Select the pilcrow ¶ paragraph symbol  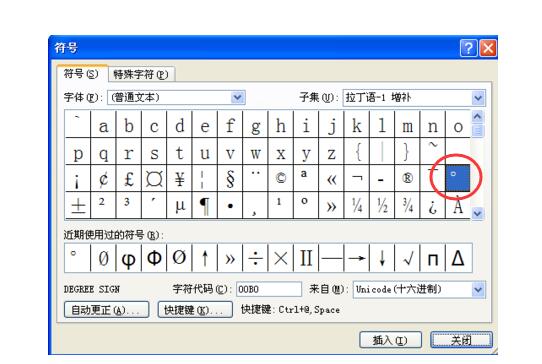pyautogui.click(x=205, y=205)
